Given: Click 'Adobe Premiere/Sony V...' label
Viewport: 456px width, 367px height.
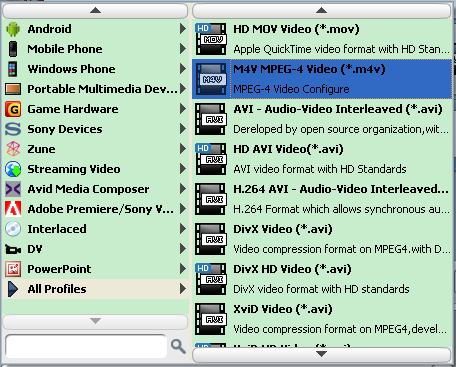Looking at the screenshot, I should [101, 209].
